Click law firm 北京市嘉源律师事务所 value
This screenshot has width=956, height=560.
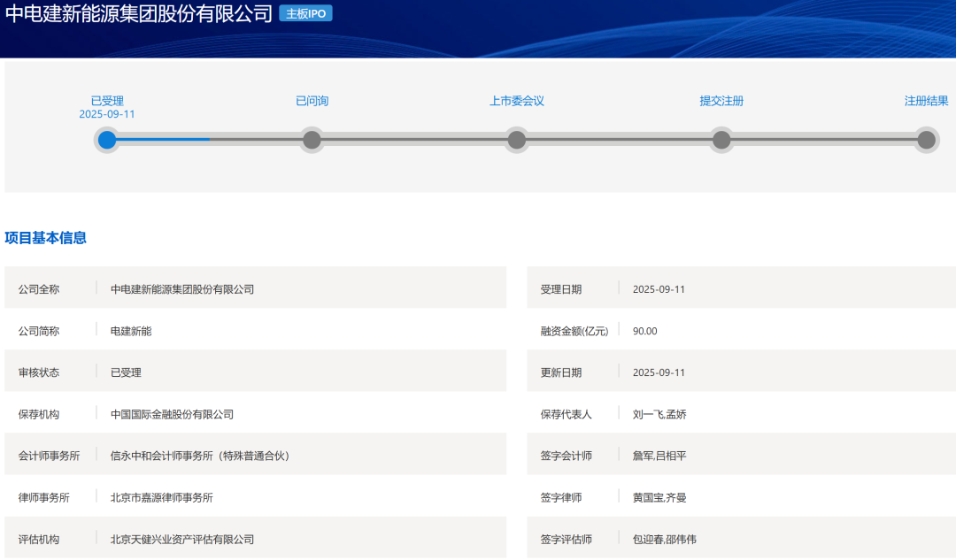pyautogui.click(x=161, y=497)
